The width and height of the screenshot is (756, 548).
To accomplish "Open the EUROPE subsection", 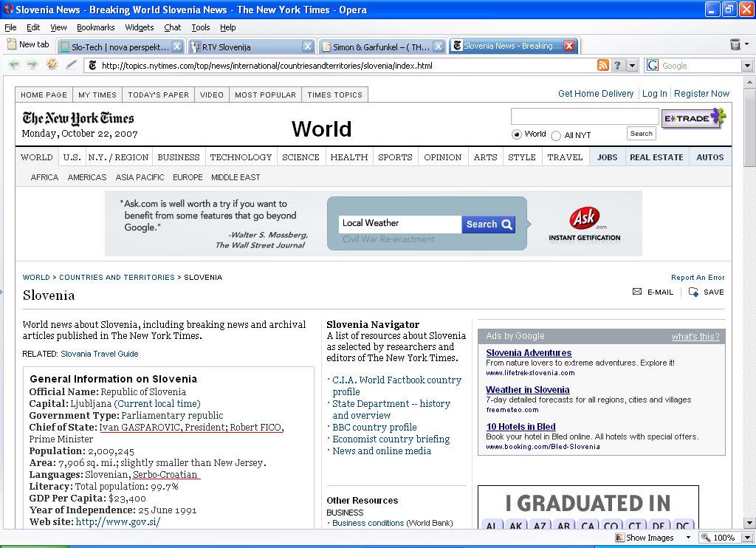I will click(x=188, y=177).
